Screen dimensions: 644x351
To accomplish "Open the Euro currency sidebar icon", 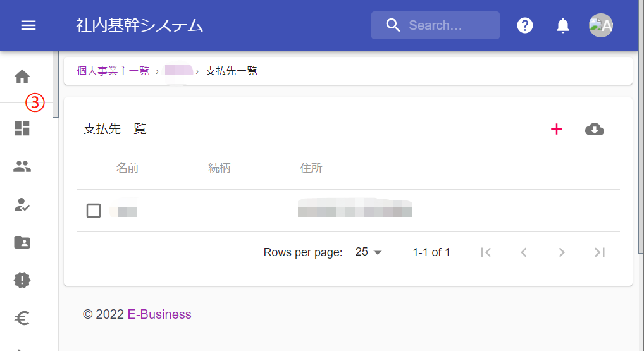I will 22,318.
